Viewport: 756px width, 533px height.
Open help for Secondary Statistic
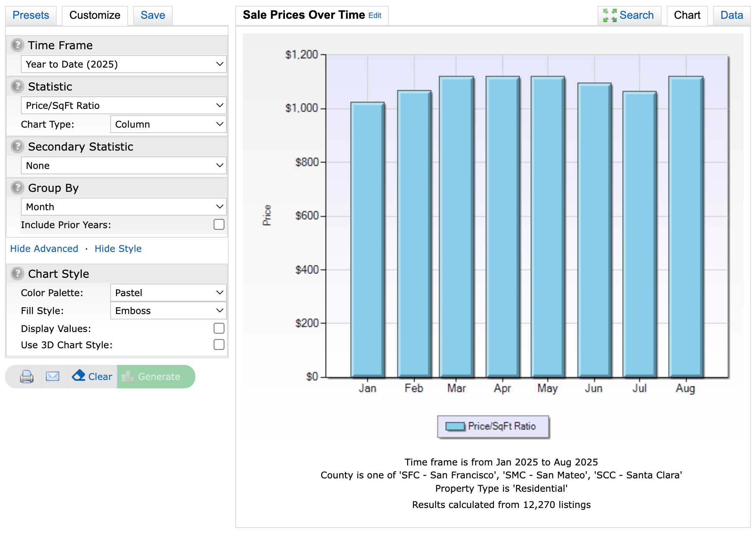(17, 146)
